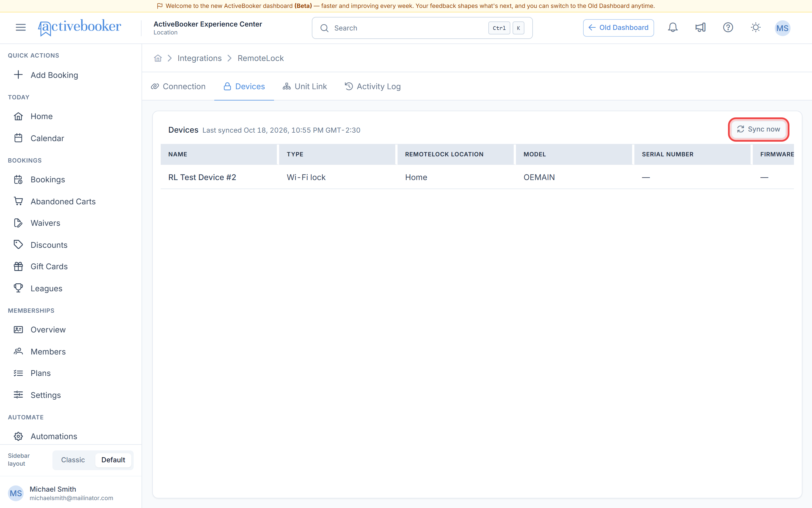The image size is (812, 508).
Task: Go to home breadcrumb icon
Action: pos(158,58)
